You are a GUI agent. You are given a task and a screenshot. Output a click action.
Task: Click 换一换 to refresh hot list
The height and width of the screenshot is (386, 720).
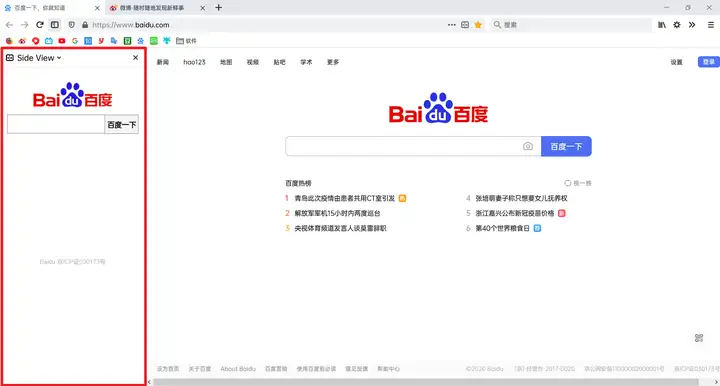coord(578,183)
